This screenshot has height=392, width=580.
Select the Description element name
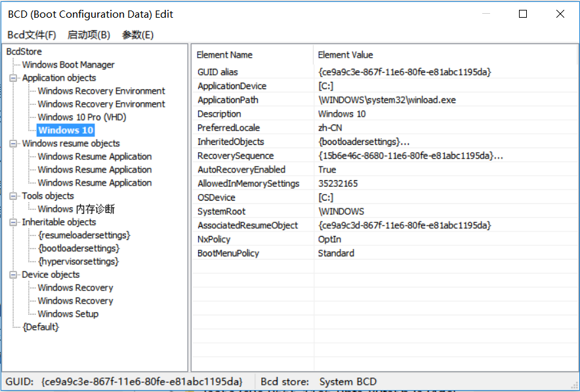219,114
